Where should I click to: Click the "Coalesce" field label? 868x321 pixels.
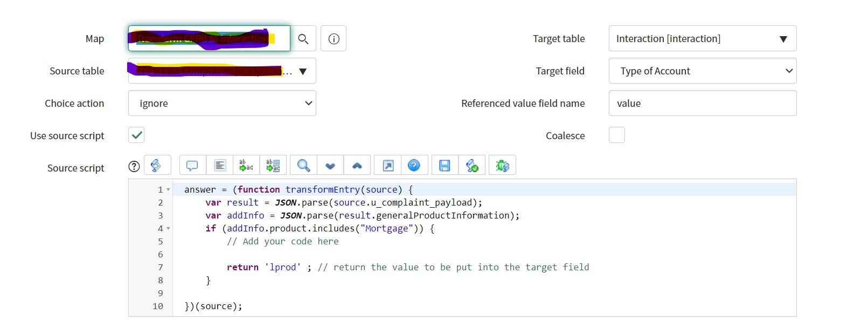pyautogui.click(x=565, y=135)
